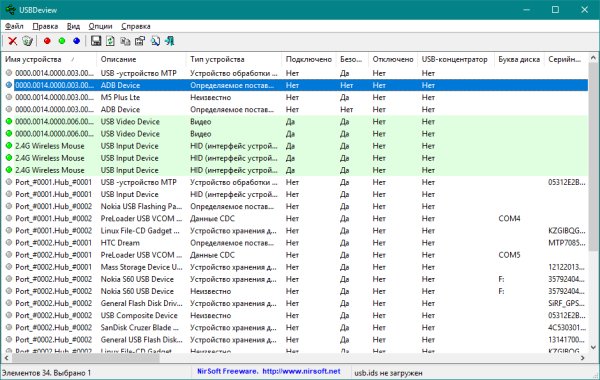Select the M5 Plus Lte device row
This screenshot has width=600, height=380.
tap(295, 97)
